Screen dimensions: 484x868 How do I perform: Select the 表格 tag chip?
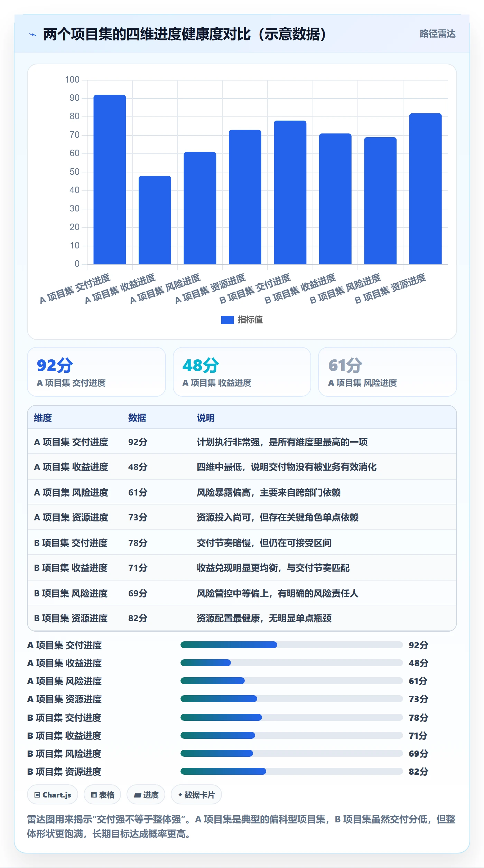[102, 795]
